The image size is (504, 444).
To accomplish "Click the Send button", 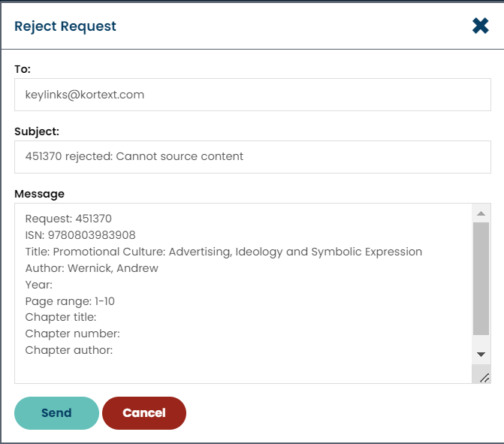I will [x=56, y=413].
